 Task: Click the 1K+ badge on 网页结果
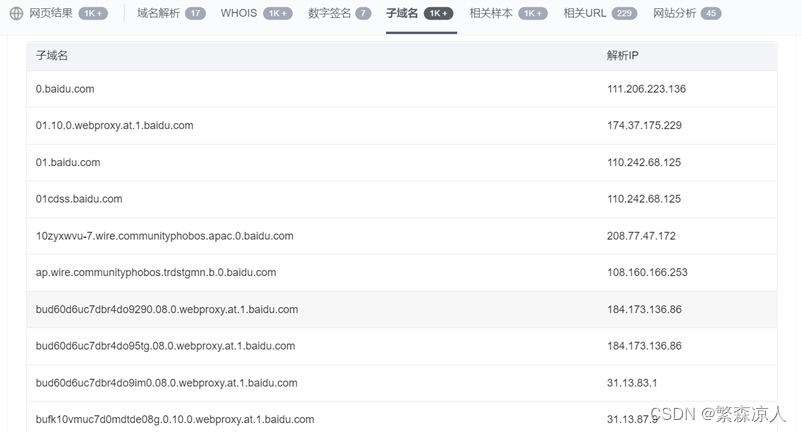[x=93, y=13]
